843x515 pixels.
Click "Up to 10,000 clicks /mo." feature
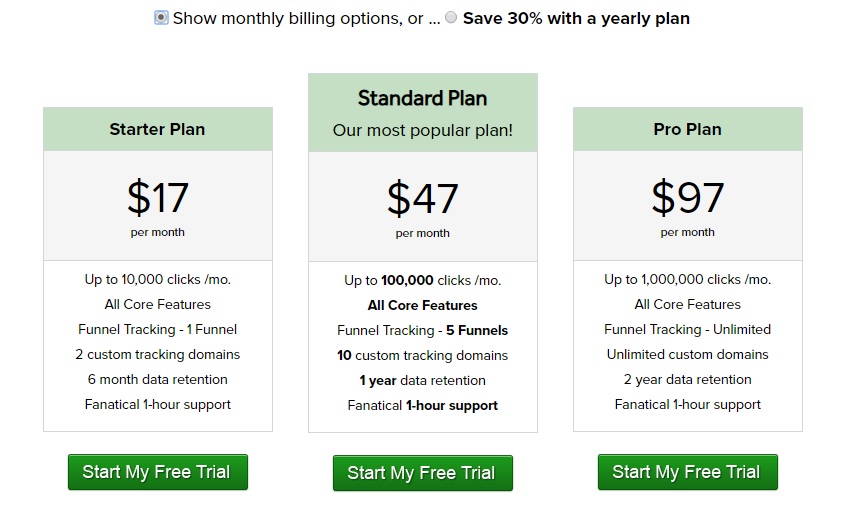(157, 279)
